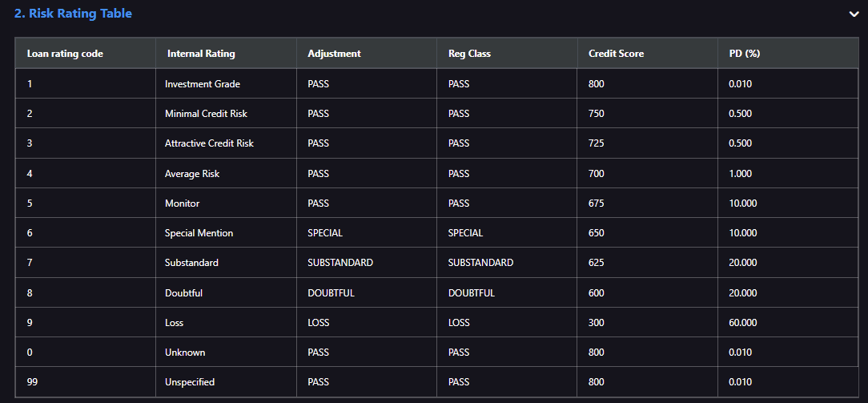Image resolution: width=868 pixels, height=403 pixels.
Task: Select the credit score 300 cell
Action: [648, 323]
